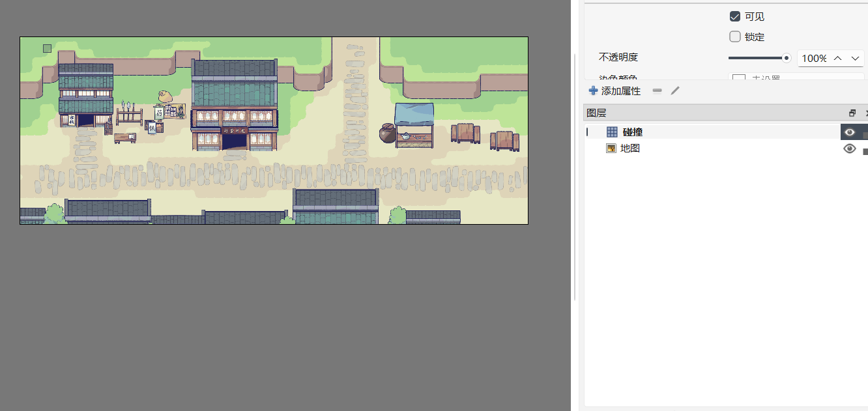Click the minus Remove Property icon

pyautogui.click(x=657, y=91)
